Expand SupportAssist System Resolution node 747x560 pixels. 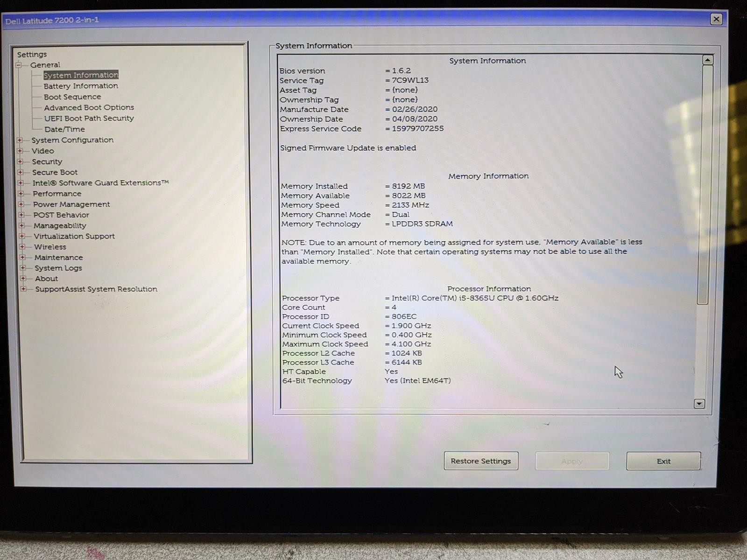tap(23, 289)
